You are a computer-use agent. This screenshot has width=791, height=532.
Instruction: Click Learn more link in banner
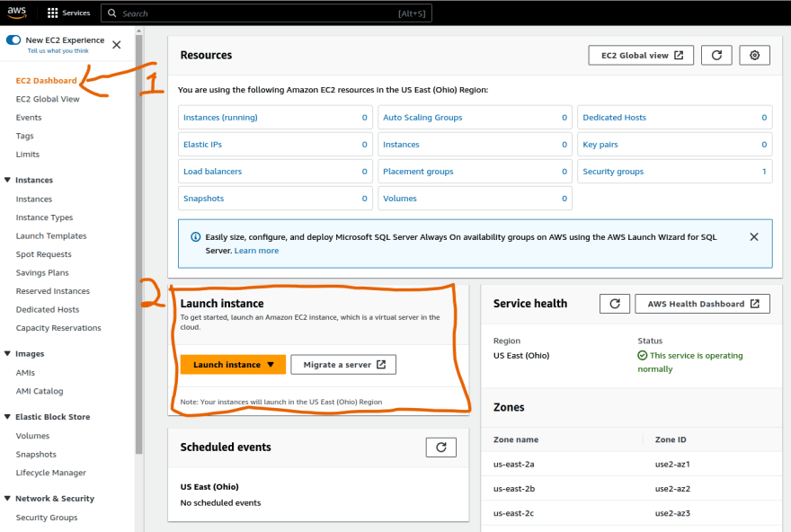[256, 251]
